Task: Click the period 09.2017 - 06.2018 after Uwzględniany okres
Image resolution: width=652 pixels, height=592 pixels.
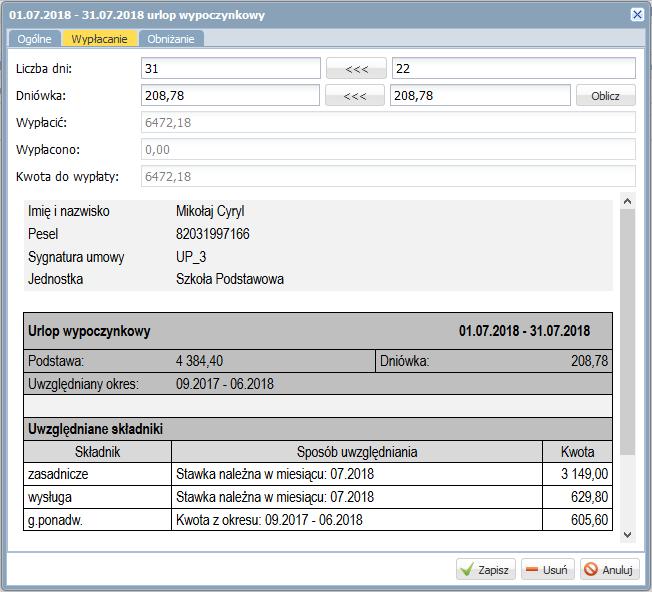Action: [x=225, y=384]
